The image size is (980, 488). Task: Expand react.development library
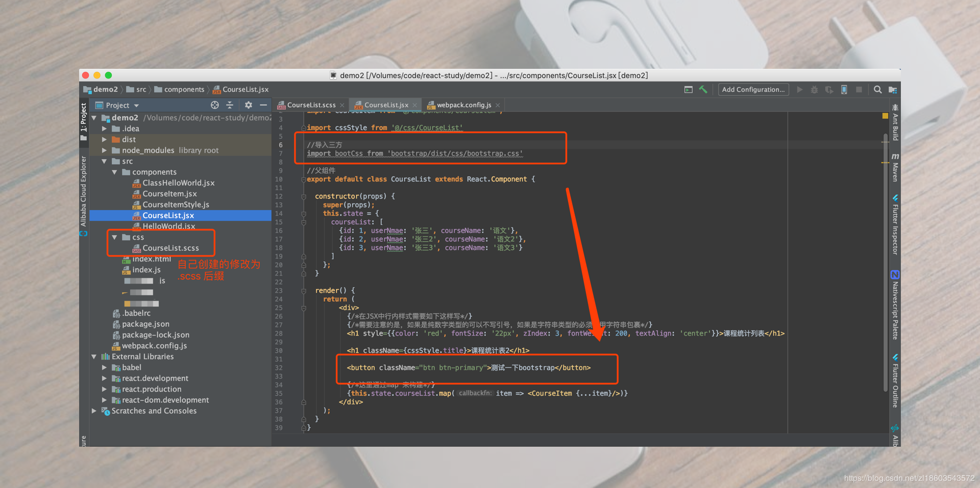[104, 378]
